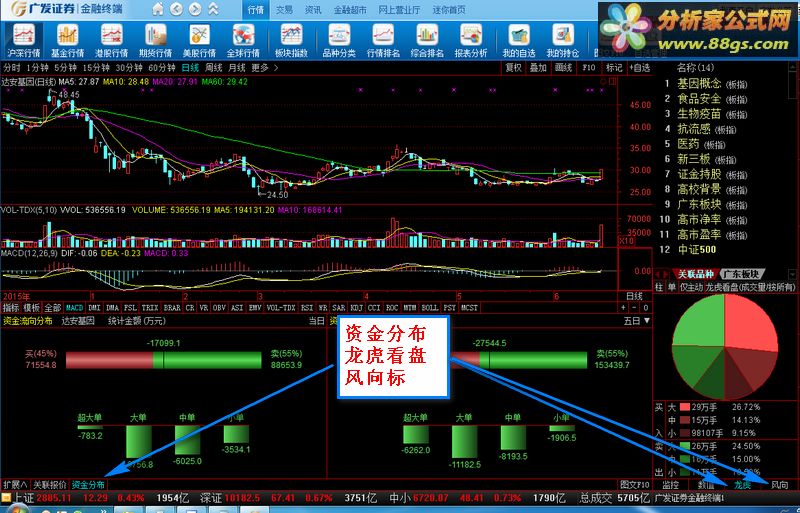Select 周线 weekly chart period
This screenshot has width=800, height=513.
click(x=214, y=67)
